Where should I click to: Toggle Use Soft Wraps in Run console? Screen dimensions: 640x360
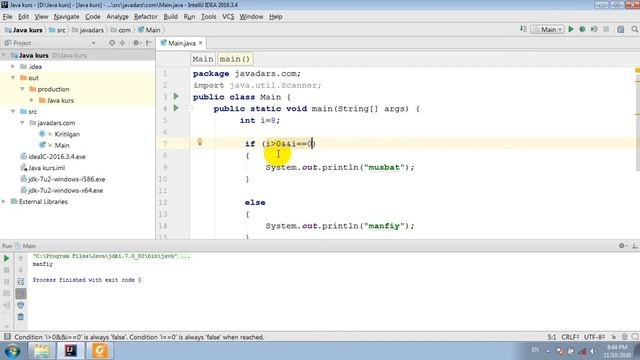(20, 282)
